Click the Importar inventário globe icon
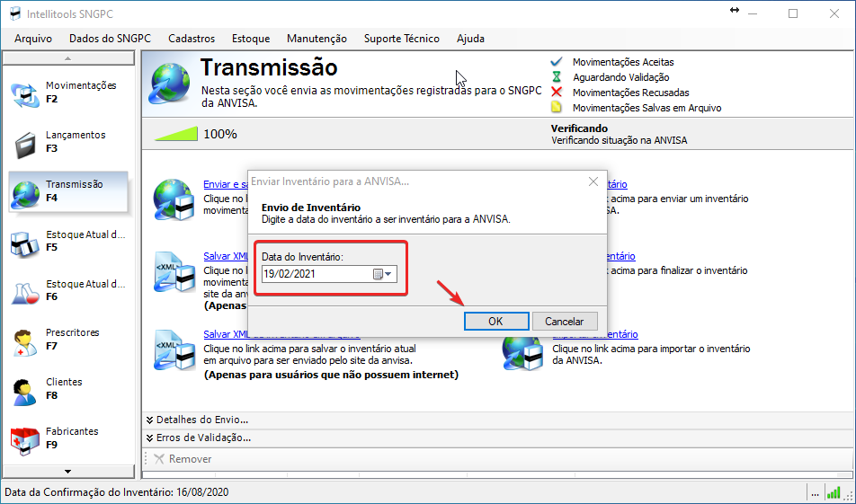The width and height of the screenshot is (856, 504). coord(522,353)
